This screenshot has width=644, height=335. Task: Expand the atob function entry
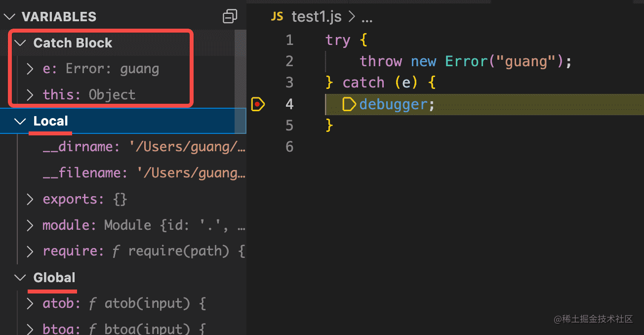coord(30,303)
